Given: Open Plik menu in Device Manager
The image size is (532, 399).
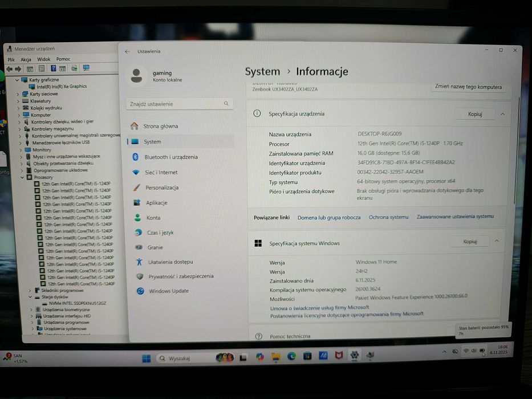Looking at the screenshot, I should click(x=11, y=59).
